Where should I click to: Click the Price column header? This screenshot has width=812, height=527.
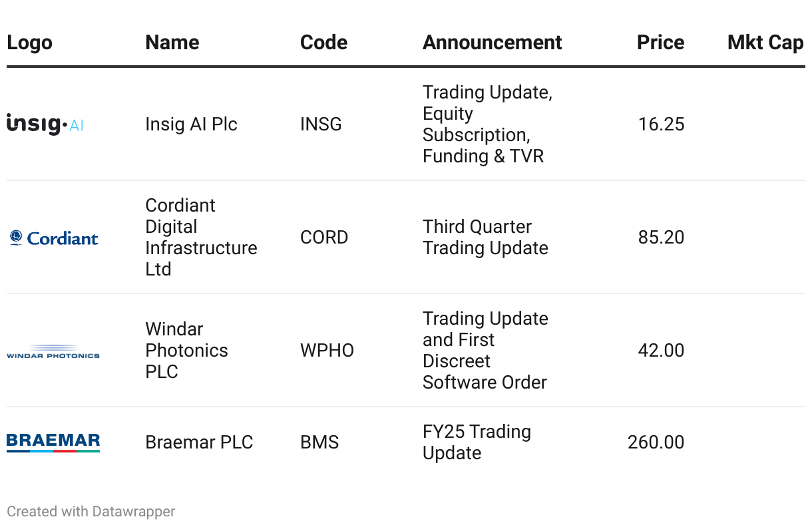pyautogui.click(x=660, y=43)
